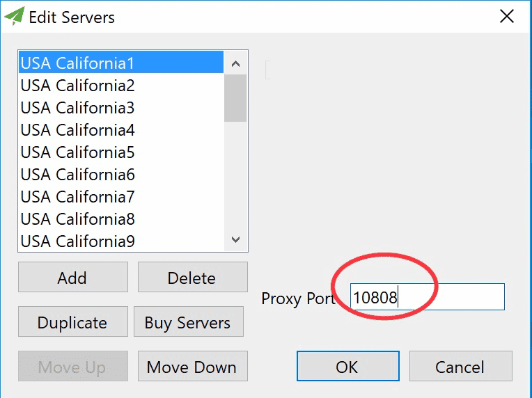Delete the selected server

click(x=192, y=278)
